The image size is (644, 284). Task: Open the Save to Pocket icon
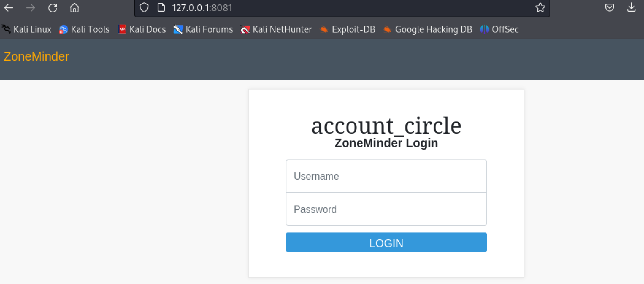click(609, 8)
